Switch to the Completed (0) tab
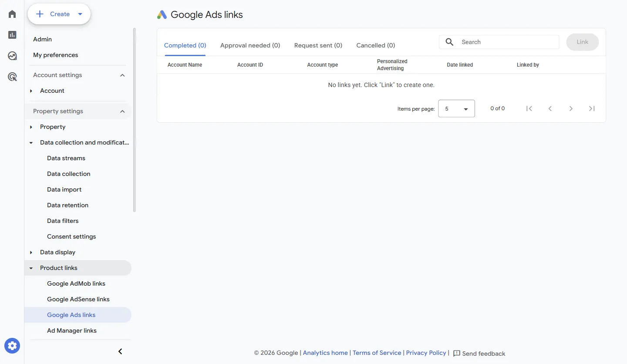 pyautogui.click(x=185, y=45)
